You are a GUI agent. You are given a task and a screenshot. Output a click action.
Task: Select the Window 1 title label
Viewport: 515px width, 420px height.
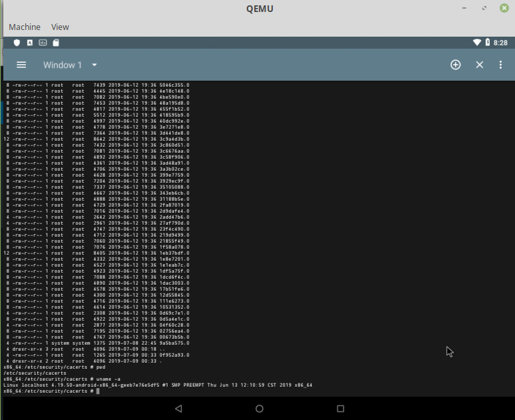click(63, 65)
